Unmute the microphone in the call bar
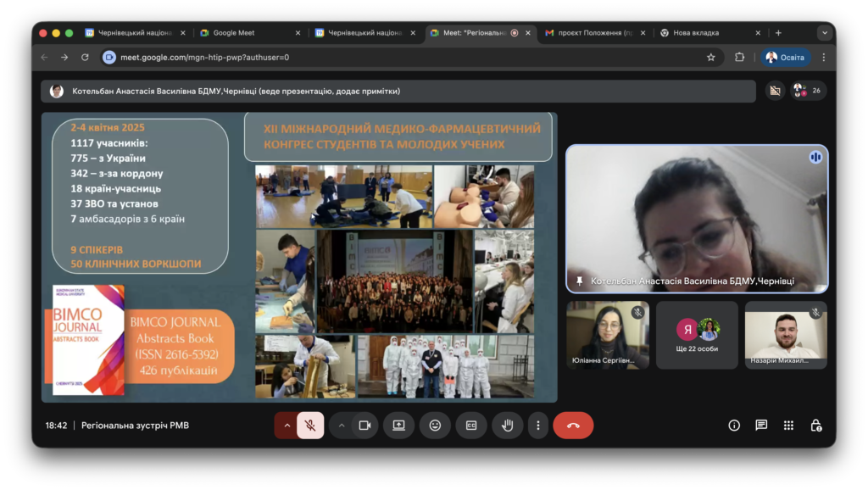Viewport: 868px width, 490px height. pos(310,426)
